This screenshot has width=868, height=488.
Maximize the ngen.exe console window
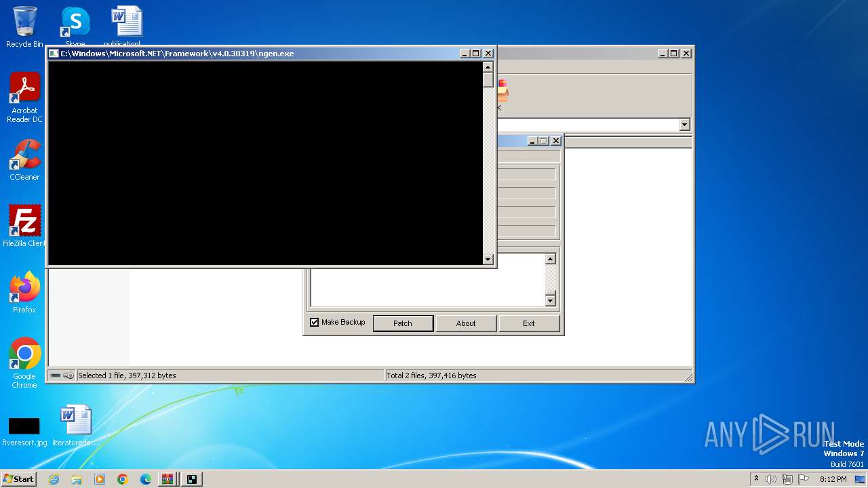(x=476, y=54)
